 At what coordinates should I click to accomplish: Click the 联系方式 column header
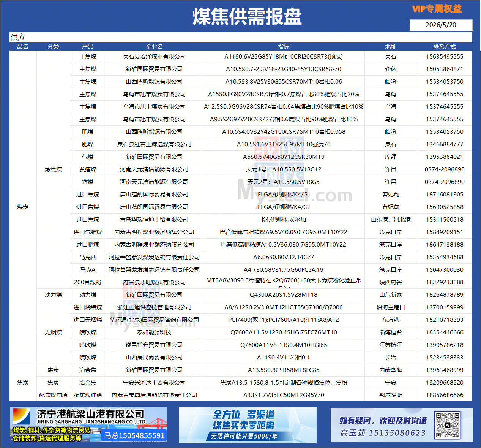coord(445,46)
